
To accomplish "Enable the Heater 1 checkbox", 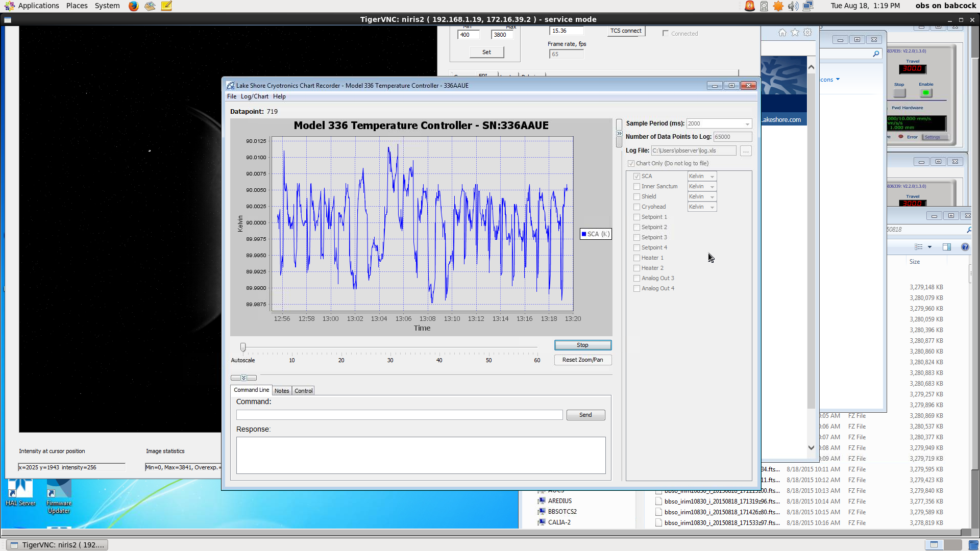I will 636,258.
